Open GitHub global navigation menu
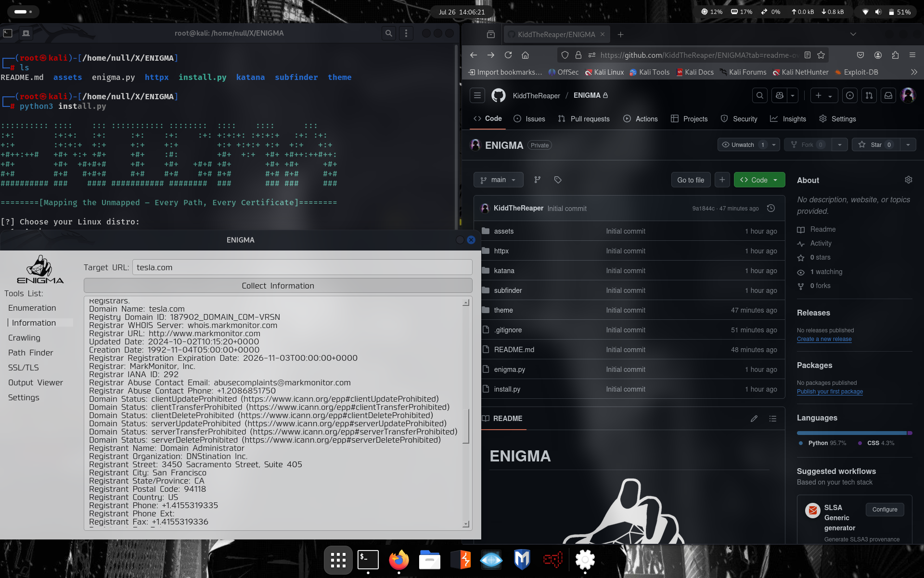This screenshot has width=924, height=578. point(477,95)
